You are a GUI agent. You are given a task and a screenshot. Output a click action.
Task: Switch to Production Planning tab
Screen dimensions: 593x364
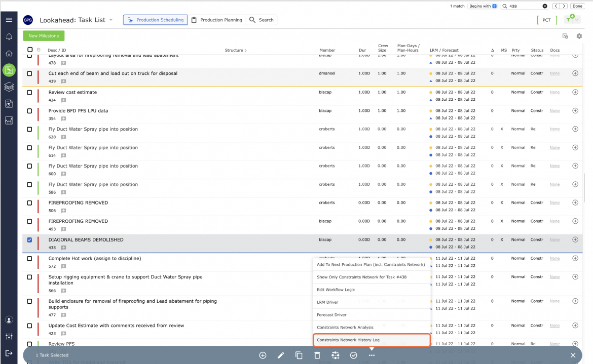coord(217,20)
